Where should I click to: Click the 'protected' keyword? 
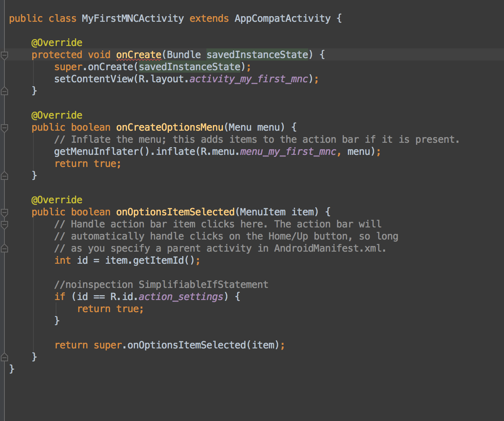coord(57,55)
